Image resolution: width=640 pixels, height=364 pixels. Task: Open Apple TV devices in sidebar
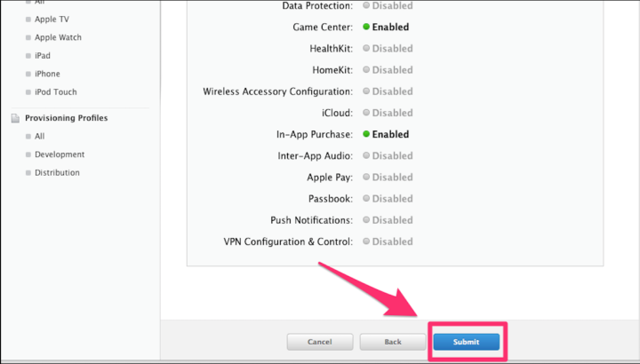tap(52, 20)
